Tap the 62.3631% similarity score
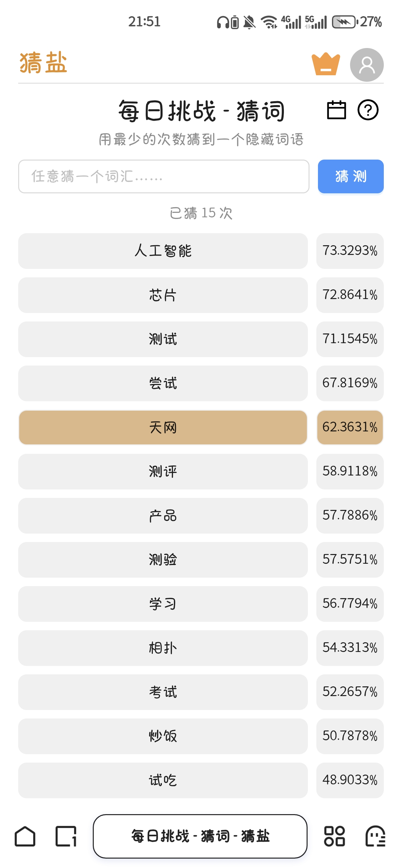Viewport: 401px width, 868px height. pos(350,428)
